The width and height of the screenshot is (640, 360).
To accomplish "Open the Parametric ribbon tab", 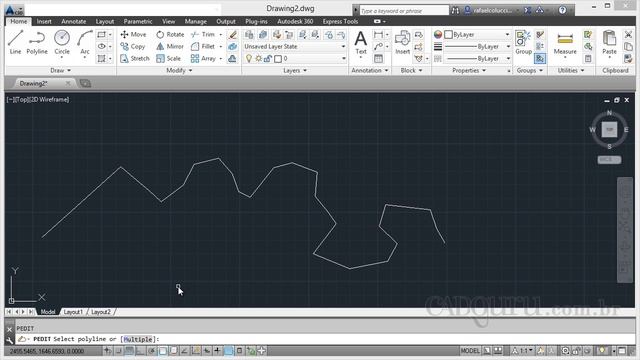I will click(x=138, y=21).
